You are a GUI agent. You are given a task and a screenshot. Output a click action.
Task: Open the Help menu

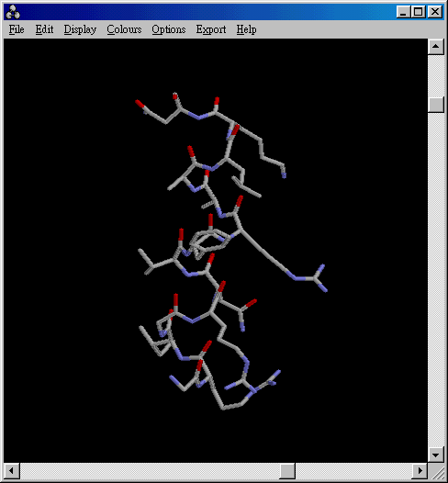point(246,29)
